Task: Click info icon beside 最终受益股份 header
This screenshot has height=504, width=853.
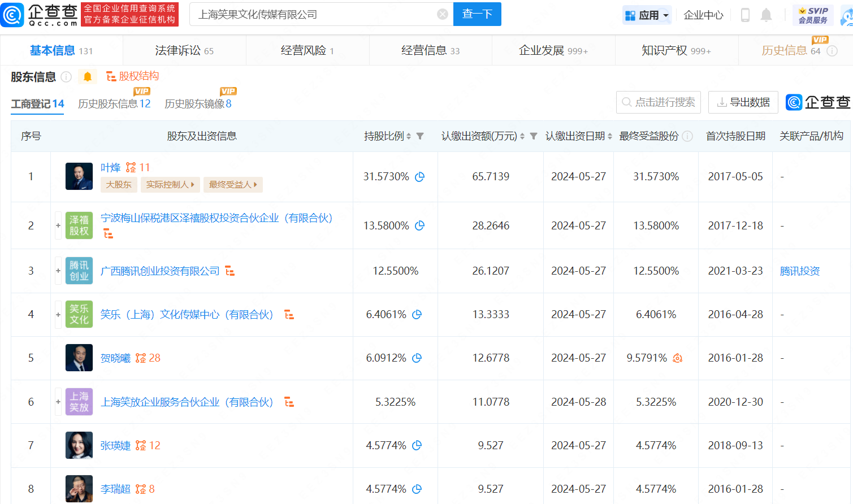Action: [x=687, y=136]
